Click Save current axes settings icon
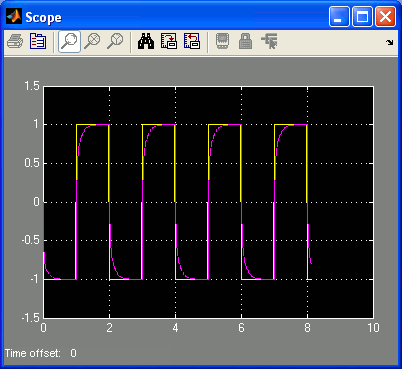This screenshot has height=369, width=402. coord(169,42)
